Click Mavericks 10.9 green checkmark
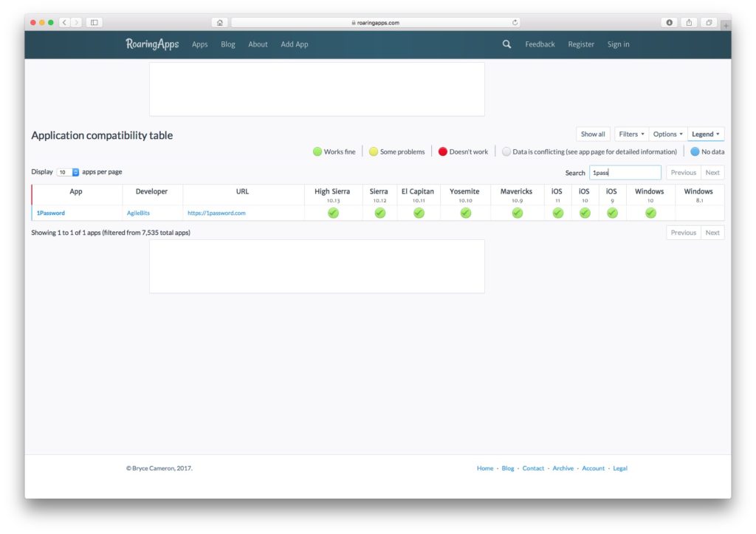The width and height of the screenshot is (756, 534). tap(518, 213)
